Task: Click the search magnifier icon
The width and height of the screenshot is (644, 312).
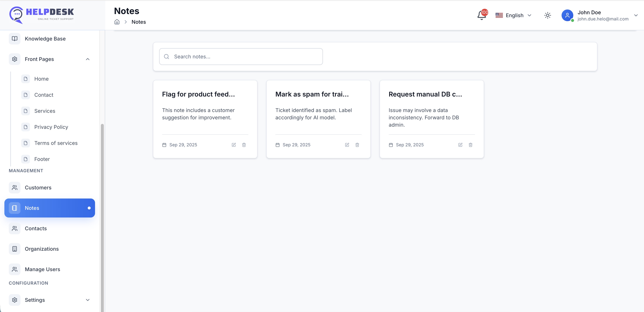Action: 166,57
